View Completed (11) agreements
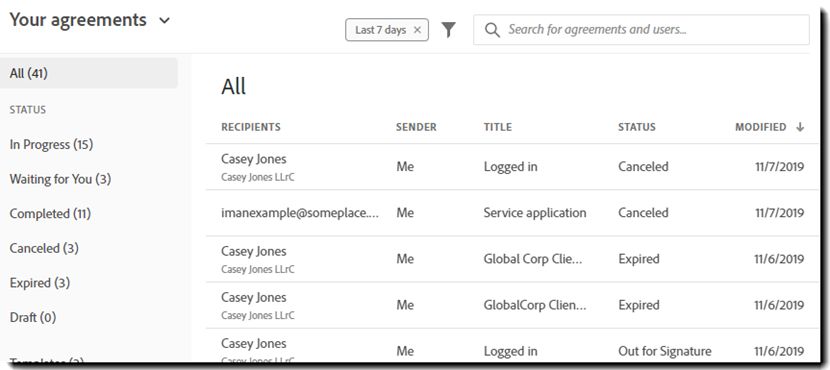The width and height of the screenshot is (830, 370). (50, 214)
